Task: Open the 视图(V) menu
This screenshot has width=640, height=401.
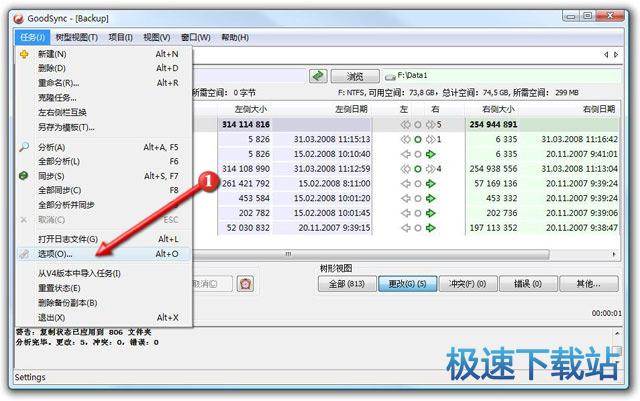Action: 157,38
